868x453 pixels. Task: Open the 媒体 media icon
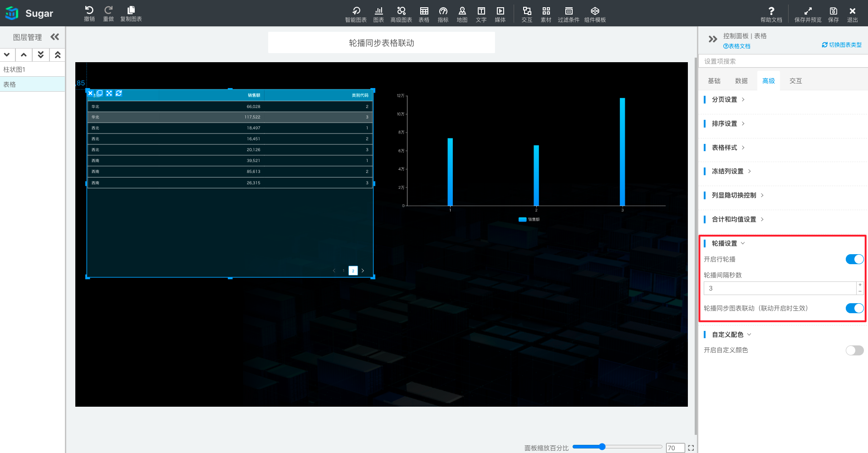point(500,11)
